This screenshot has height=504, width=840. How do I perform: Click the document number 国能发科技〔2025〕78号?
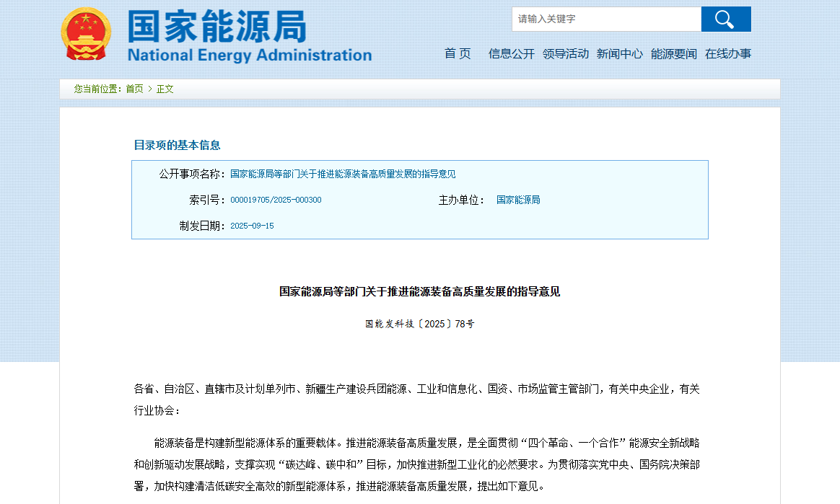click(420, 324)
